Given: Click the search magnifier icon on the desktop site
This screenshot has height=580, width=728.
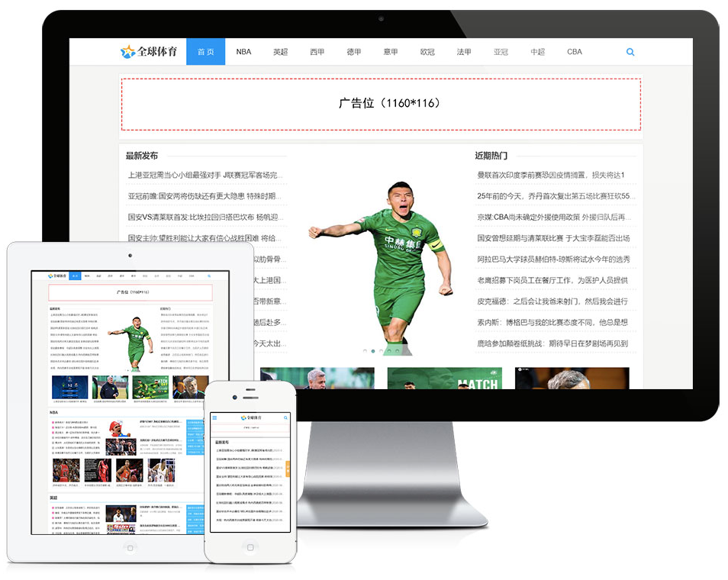Looking at the screenshot, I should tap(630, 52).
